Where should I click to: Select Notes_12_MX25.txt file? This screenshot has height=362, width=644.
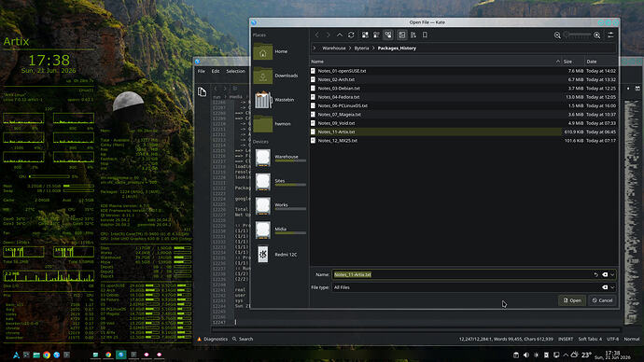[463, 140]
